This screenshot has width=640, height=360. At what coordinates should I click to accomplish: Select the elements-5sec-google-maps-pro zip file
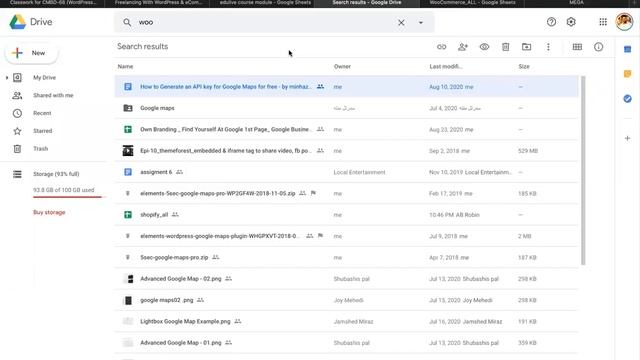click(347, 193)
